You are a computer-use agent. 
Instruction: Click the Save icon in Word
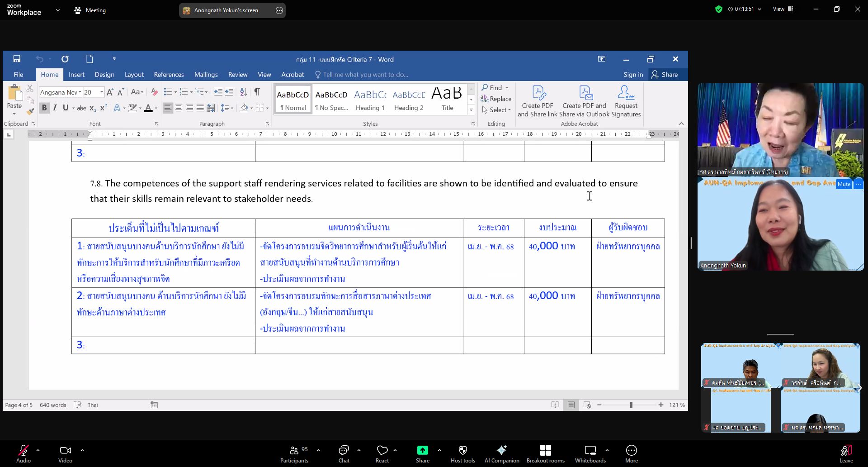[x=17, y=59]
